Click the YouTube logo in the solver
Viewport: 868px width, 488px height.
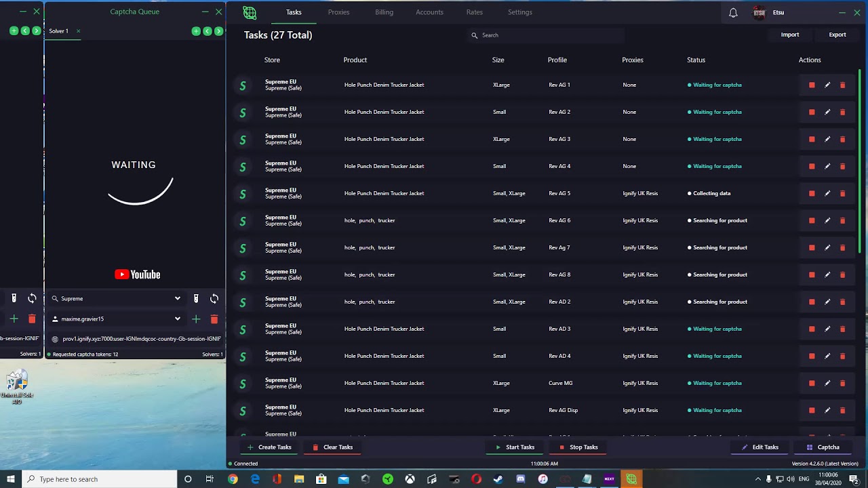(x=138, y=274)
